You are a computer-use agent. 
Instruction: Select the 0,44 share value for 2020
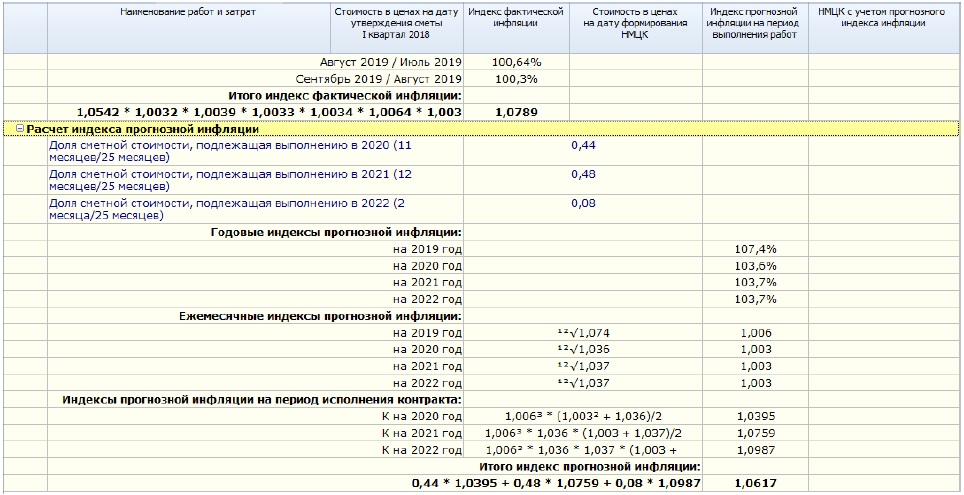point(583,145)
